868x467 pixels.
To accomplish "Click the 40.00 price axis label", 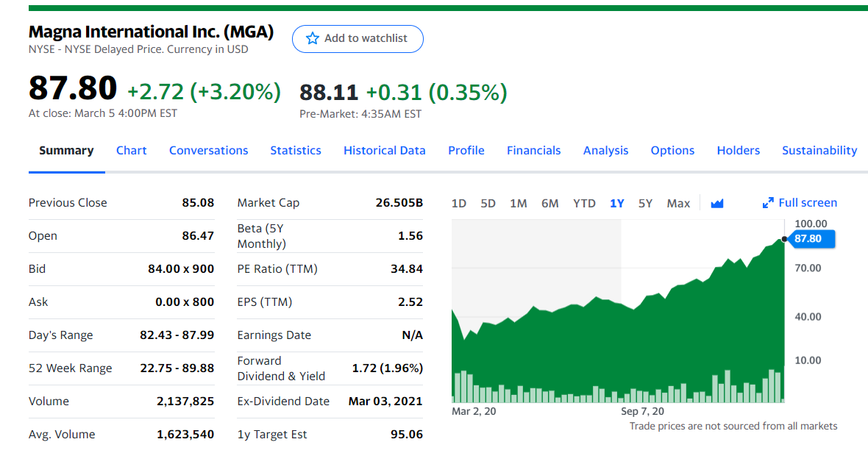I will click(x=808, y=317).
